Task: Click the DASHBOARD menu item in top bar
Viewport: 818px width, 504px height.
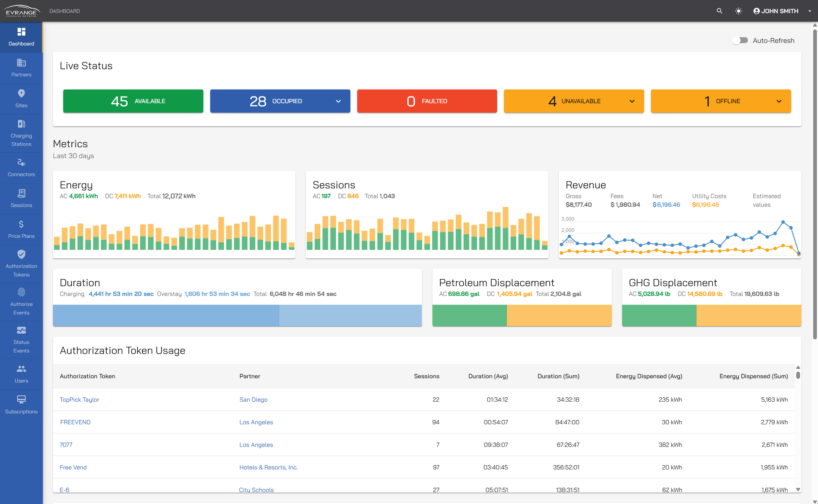Action: click(65, 11)
